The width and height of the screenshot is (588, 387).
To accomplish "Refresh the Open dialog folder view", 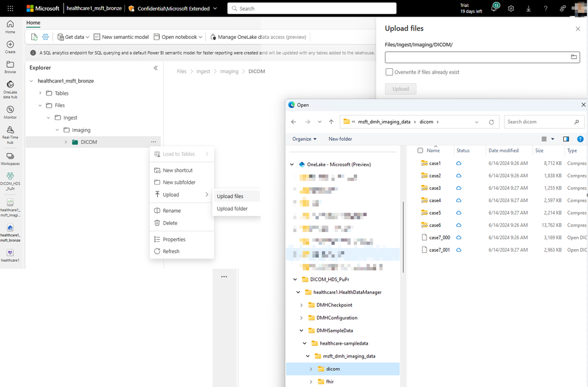I will pyautogui.click(x=491, y=122).
